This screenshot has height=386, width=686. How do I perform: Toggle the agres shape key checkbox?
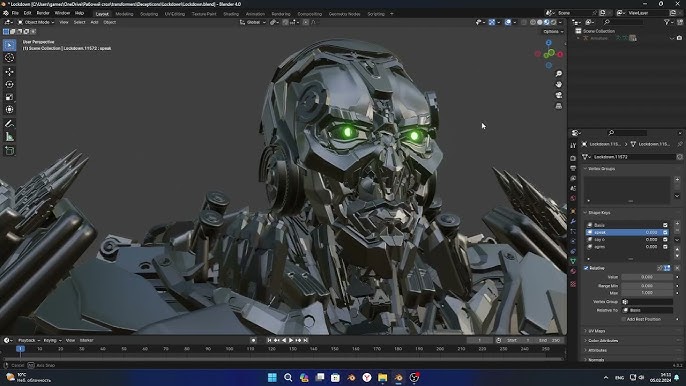[x=665, y=247]
